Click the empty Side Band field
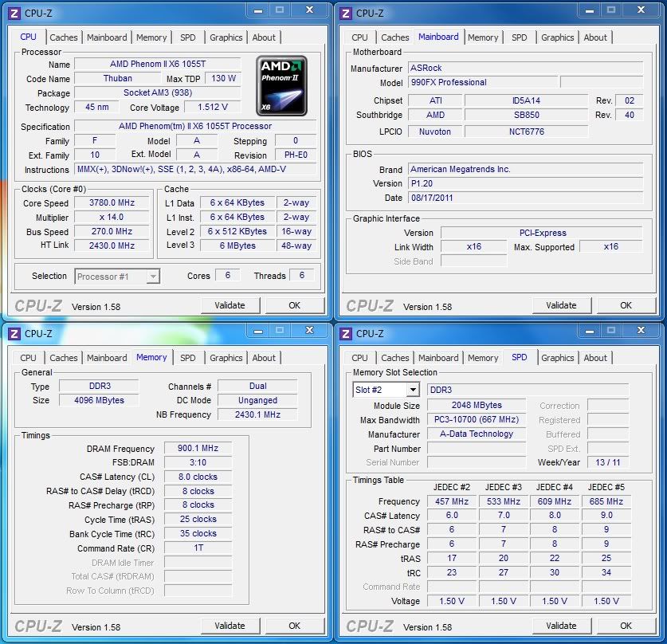This screenshot has width=667, height=644. coord(474,261)
